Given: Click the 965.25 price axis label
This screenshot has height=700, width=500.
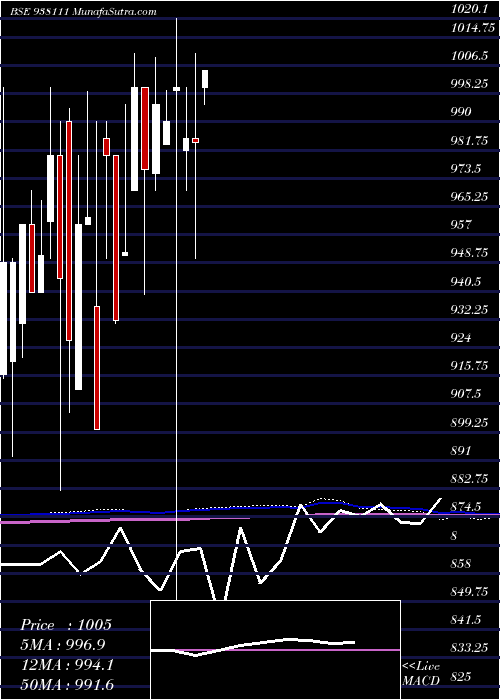Looking at the screenshot, I should coord(469,196).
